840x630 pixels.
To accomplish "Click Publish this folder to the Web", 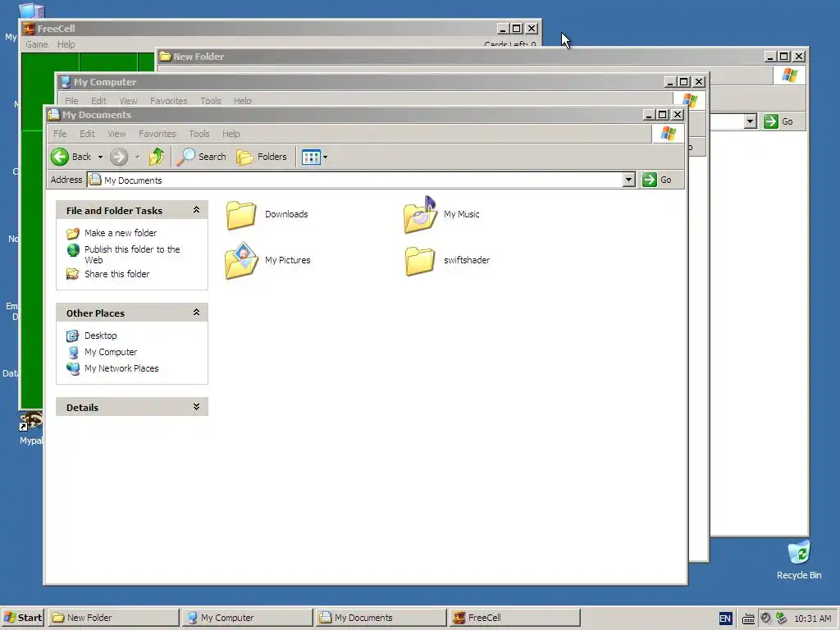I will (132, 254).
